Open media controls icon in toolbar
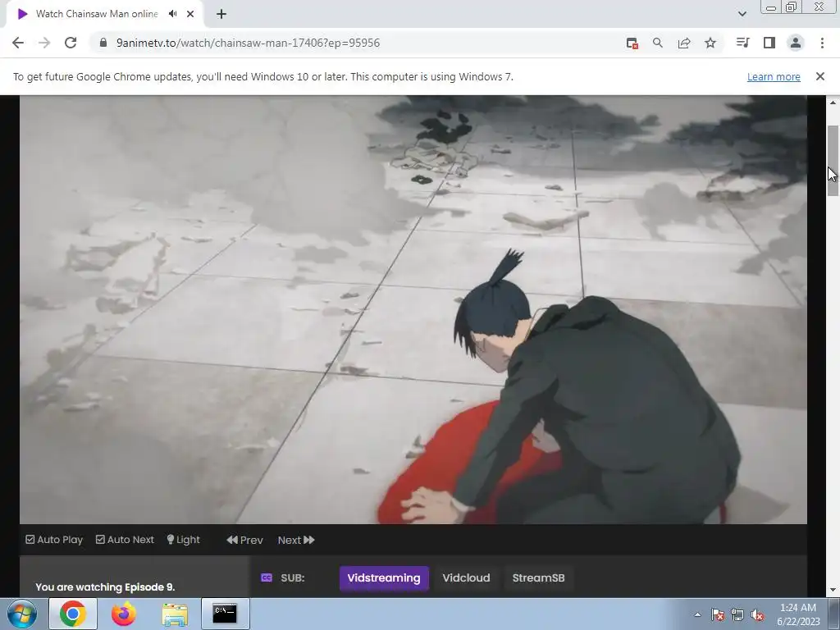 click(742, 43)
